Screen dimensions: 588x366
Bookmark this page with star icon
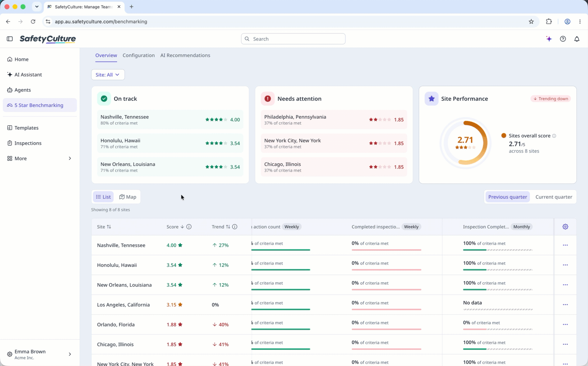531,22
